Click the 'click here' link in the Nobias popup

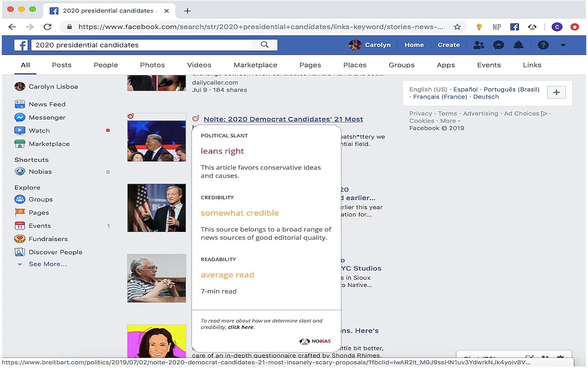click(x=241, y=327)
